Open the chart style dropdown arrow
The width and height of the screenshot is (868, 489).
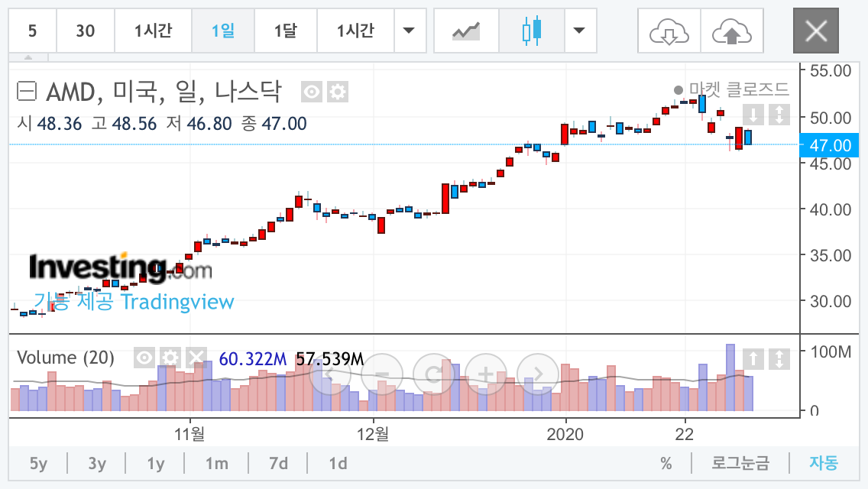click(x=580, y=31)
